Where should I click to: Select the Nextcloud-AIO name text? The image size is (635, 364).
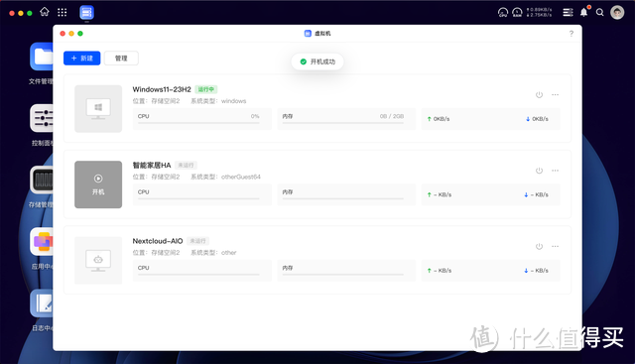pos(158,241)
